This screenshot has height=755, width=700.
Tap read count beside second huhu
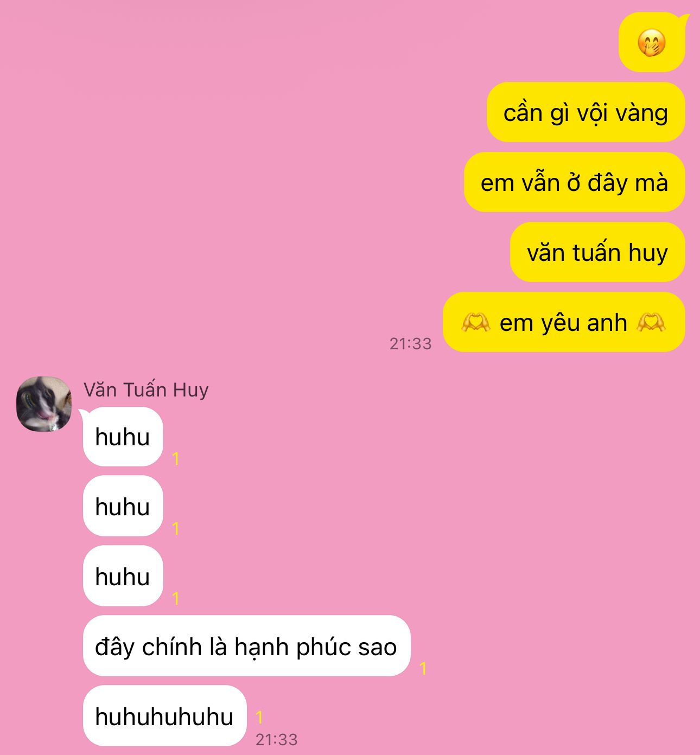pyautogui.click(x=176, y=529)
